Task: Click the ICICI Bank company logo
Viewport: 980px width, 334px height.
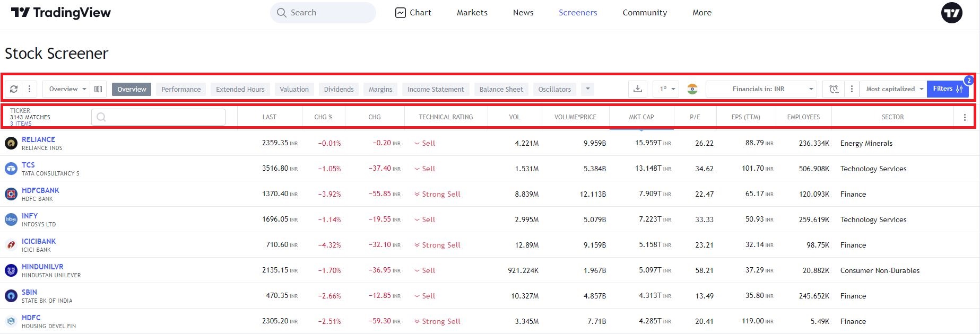Action: pos(11,245)
